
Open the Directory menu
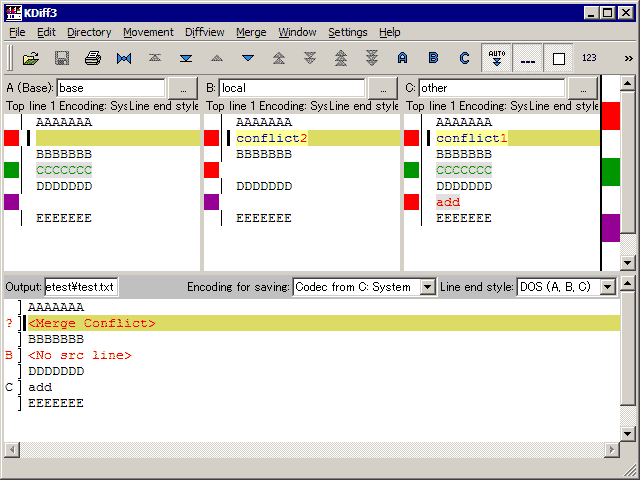(89, 32)
